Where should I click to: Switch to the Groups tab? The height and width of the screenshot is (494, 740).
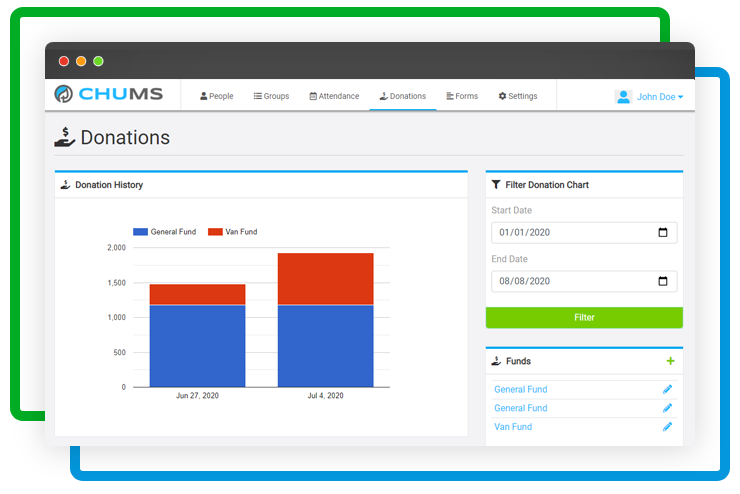[x=271, y=97]
